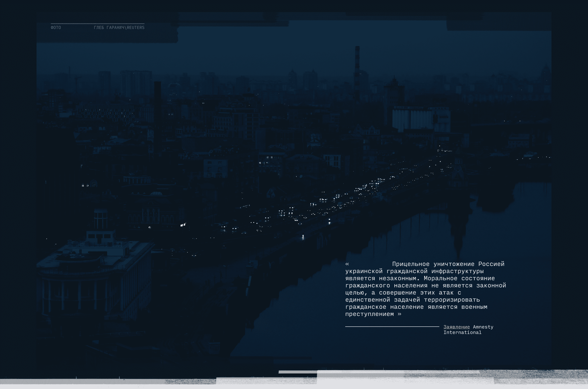The width and height of the screenshot is (588, 389).
Task: Click the horizontal rule beside the attribution
Action: (392, 327)
